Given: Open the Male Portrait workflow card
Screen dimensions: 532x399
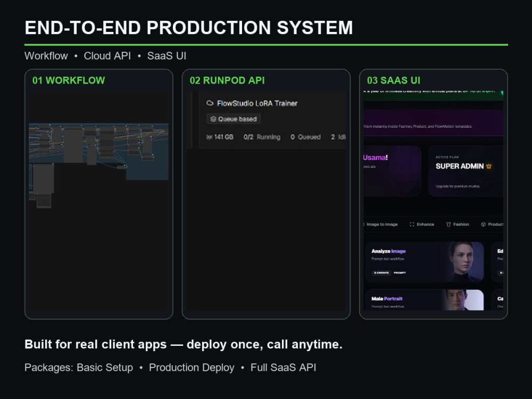Looking at the screenshot, I should pos(425,300).
